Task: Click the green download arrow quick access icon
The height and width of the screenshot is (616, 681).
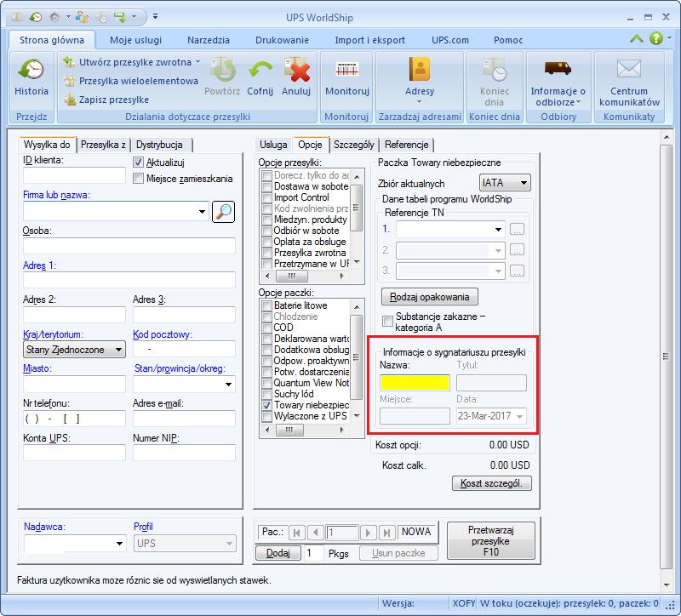Action: pyautogui.click(x=119, y=17)
